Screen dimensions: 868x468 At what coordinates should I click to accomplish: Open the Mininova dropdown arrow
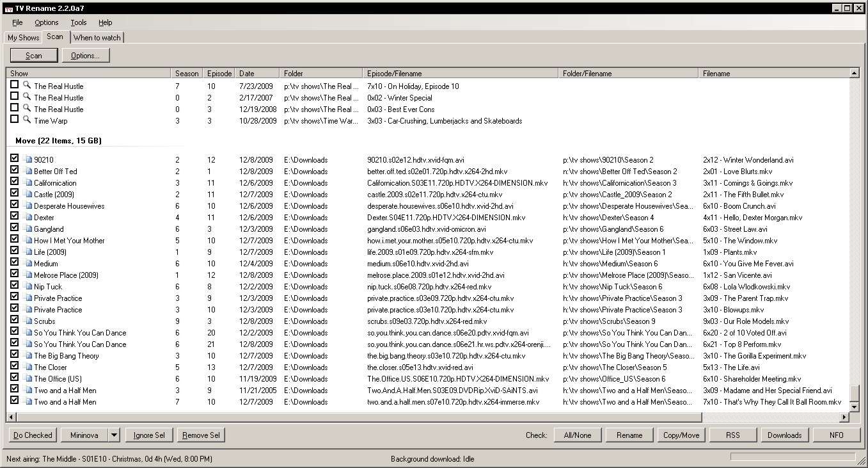[x=114, y=435]
